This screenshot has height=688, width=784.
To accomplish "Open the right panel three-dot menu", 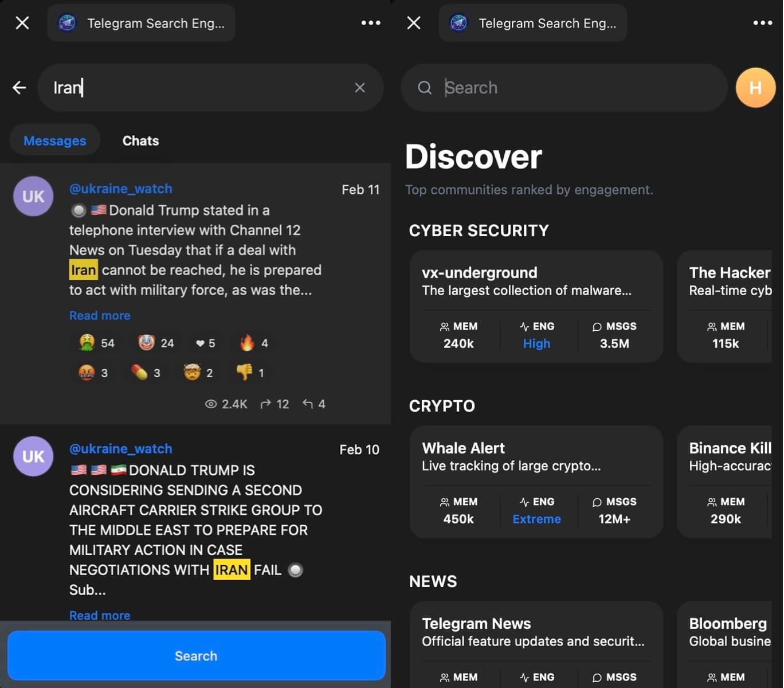I will coord(762,23).
